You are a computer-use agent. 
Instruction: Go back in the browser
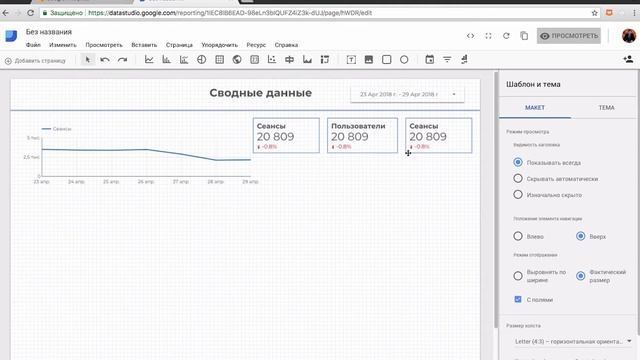pyautogui.click(x=5, y=13)
